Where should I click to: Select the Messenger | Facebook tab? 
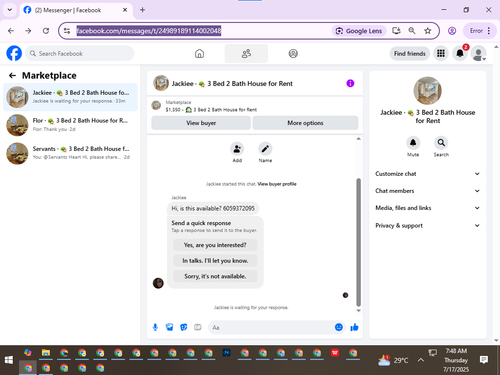pyautogui.click(x=76, y=10)
